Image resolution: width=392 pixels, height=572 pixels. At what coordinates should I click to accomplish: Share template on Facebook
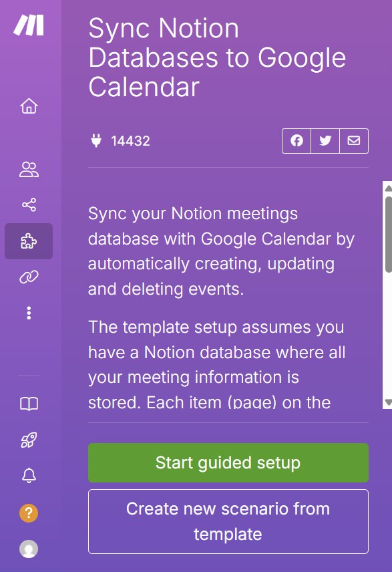297,141
